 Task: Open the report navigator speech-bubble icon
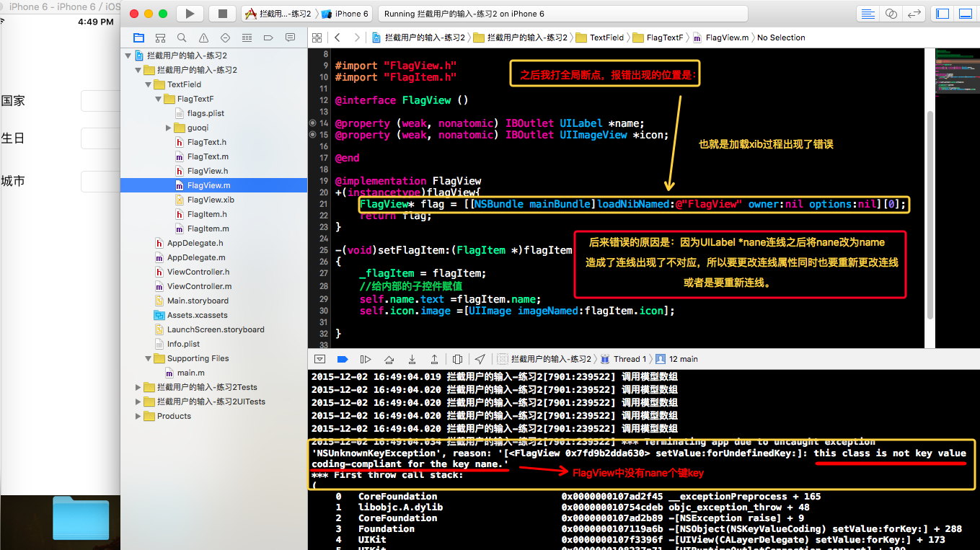tap(290, 37)
